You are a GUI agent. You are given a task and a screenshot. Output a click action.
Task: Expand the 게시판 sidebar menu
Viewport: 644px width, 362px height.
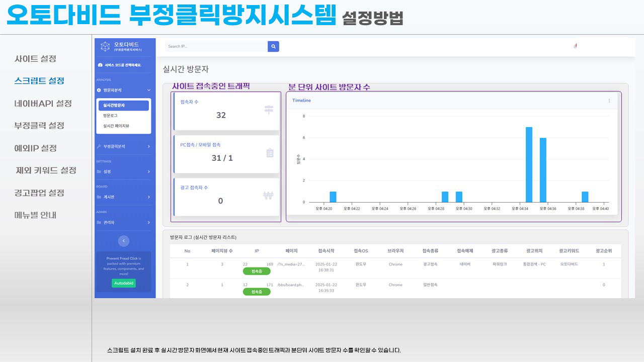point(148,197)
